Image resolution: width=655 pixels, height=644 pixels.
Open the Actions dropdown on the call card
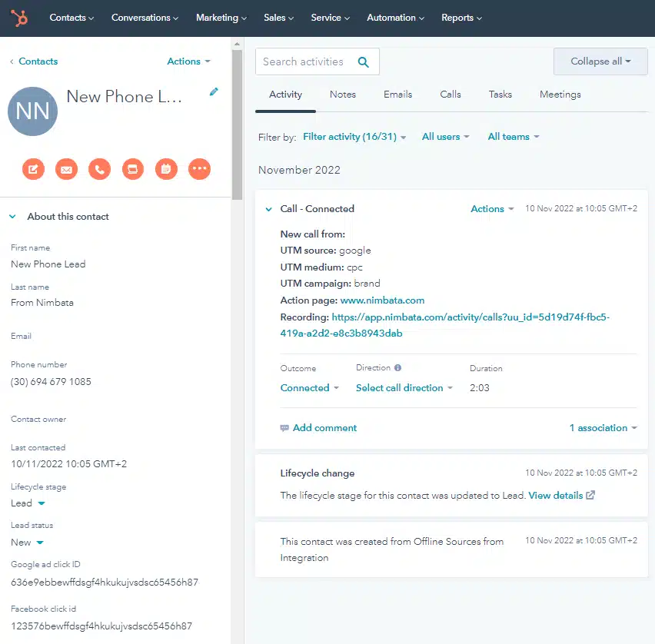pos(492,209)
